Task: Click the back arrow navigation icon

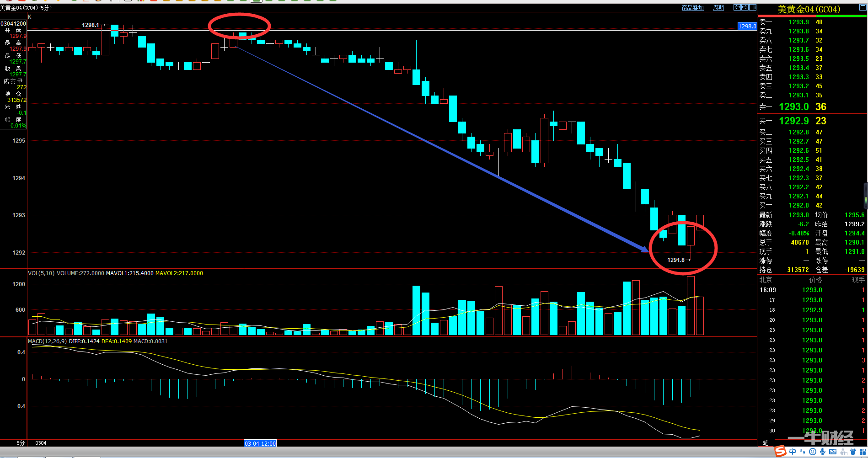Action: [x=737, y=8]
